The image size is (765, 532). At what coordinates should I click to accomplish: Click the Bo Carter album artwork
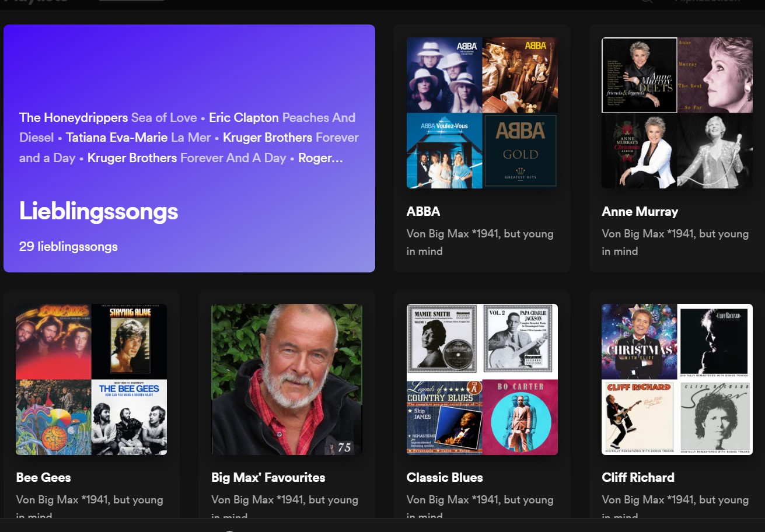(x=520, y=417)
